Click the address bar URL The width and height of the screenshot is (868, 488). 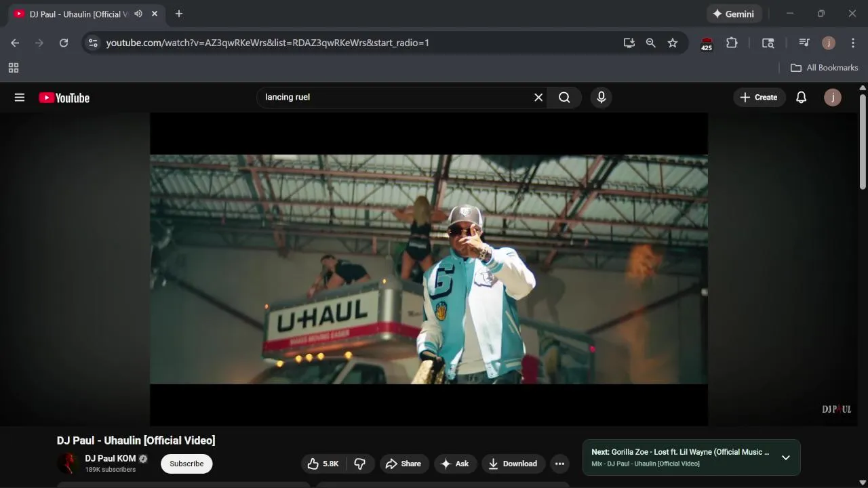tap(268, 43)
